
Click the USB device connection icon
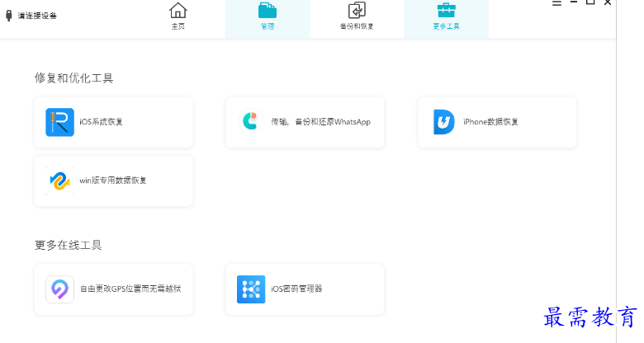coord(9,16)
